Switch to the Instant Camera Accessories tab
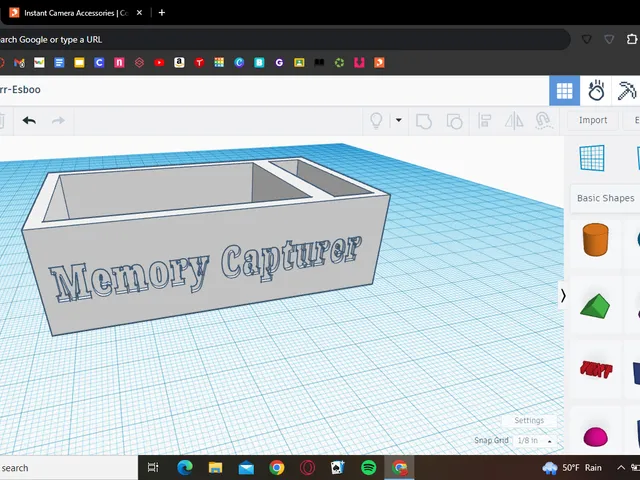Screen dimensions: 640x480 (69, 13)
